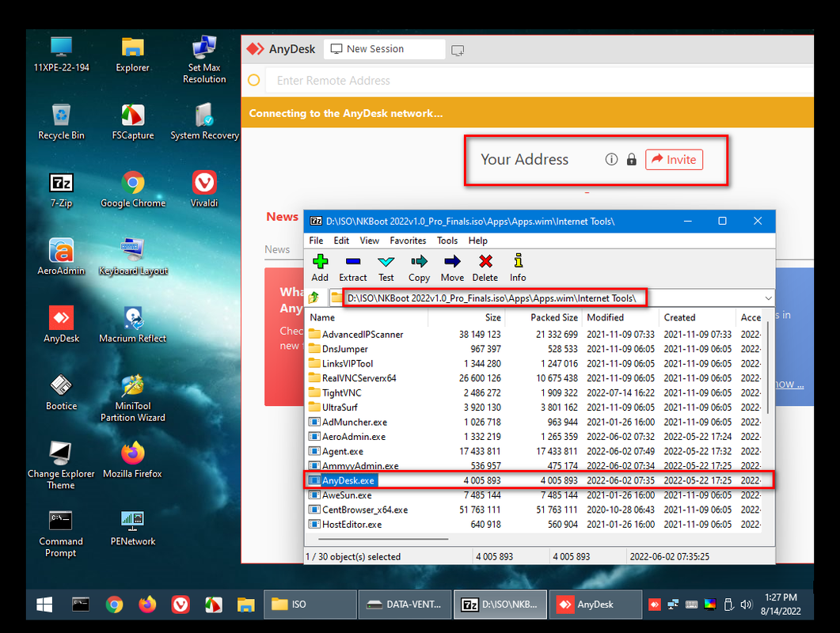Sort file list by Packed Size column
The height and width of the screenshot is (633, 840).
point(544,317)
